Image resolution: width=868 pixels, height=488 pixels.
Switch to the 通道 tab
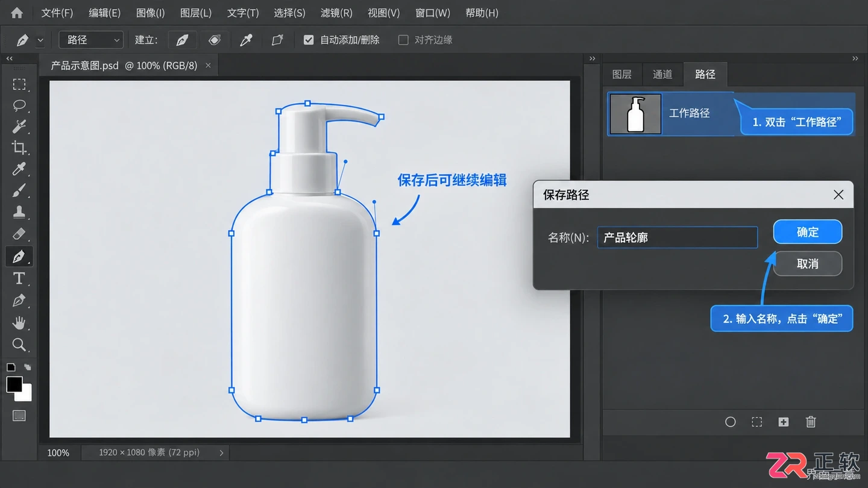pyautogui.click(x=662, y=74)
